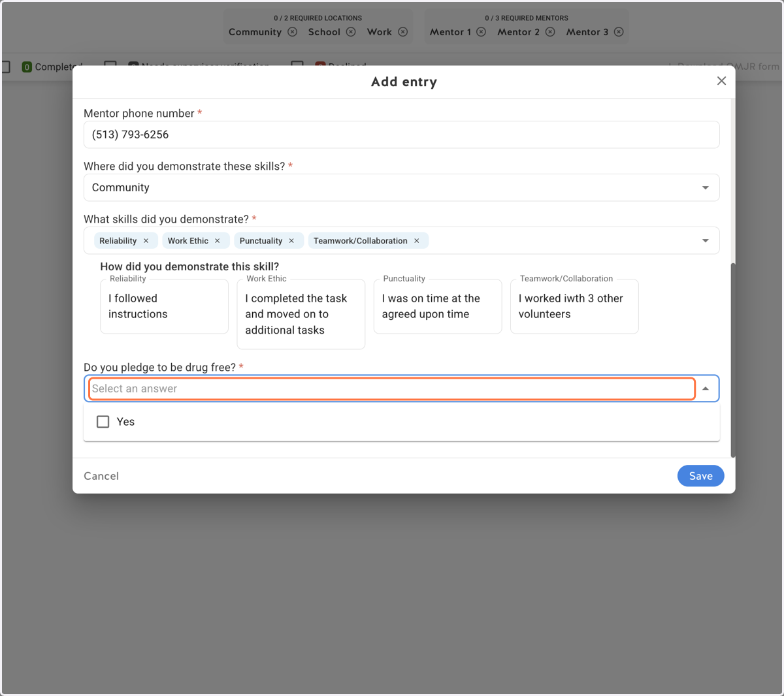Viewport: 784px width, 696px height.
Task: Click the Reliability chip label
Action: tap(118, 241)
